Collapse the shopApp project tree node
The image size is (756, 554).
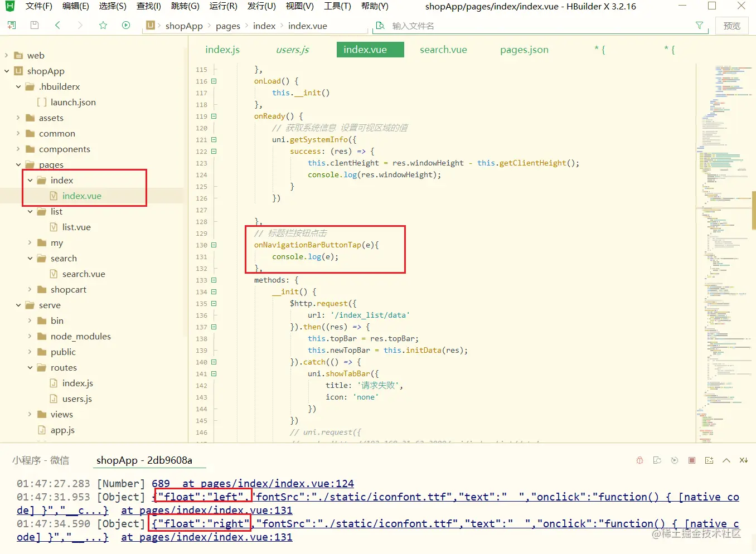click(6, 71)
